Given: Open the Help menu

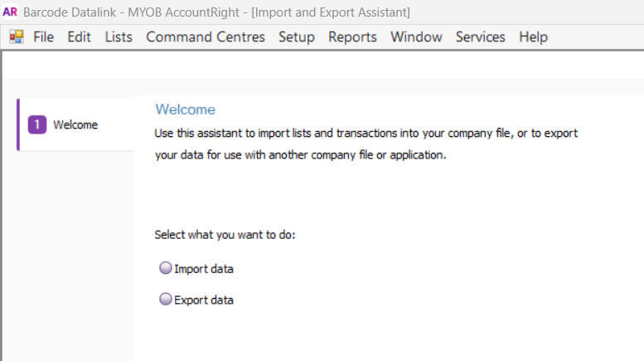Looking at the screenshot, I should click(533, 37).
